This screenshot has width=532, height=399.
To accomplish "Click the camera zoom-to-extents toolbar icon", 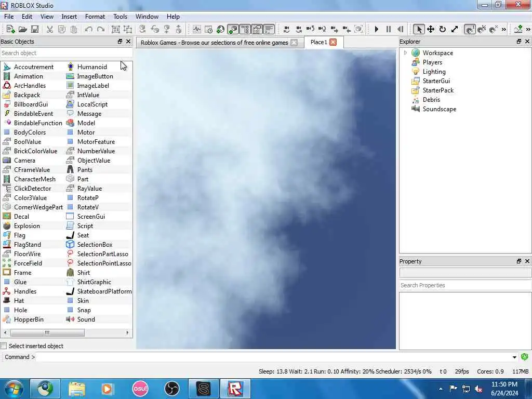I will [x=358, y=29].
